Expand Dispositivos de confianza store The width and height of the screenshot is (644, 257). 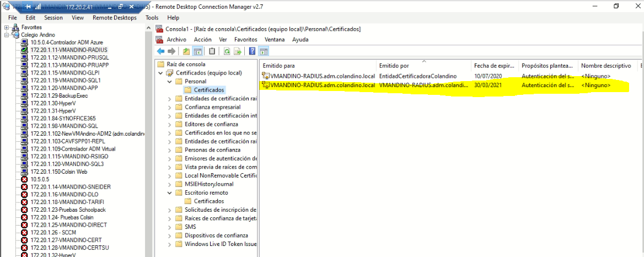pos(170,235)
